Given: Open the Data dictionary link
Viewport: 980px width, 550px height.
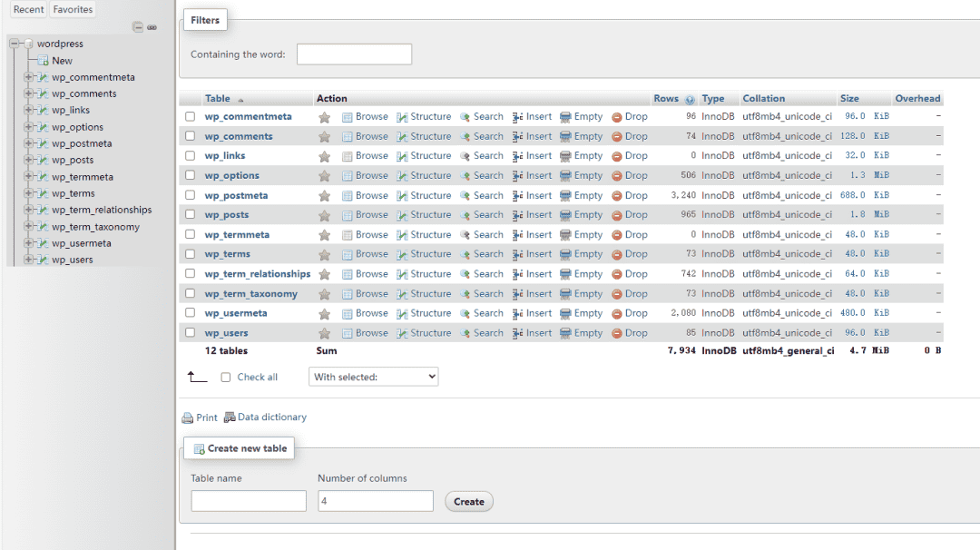Looking at the screenshot, I should click(271, 417).
